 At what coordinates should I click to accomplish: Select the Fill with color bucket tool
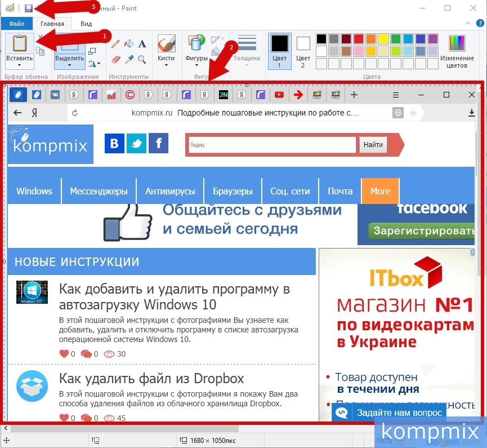point(129,43)
